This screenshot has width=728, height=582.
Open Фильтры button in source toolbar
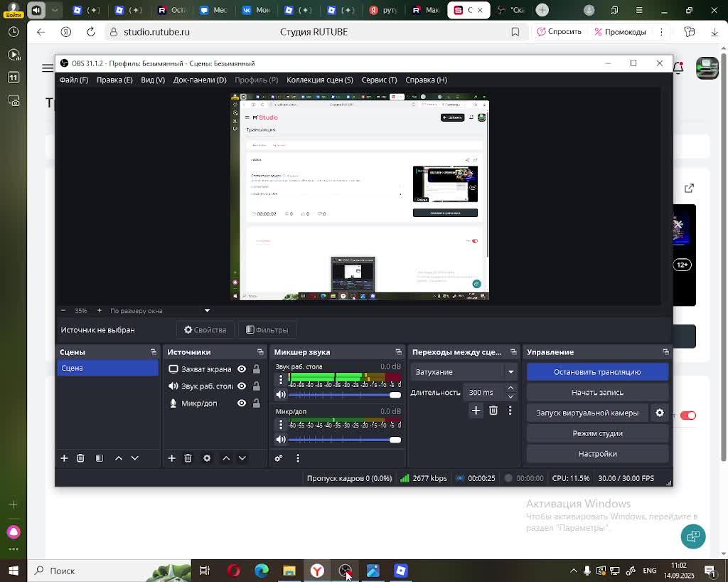(x=267, y=330)
